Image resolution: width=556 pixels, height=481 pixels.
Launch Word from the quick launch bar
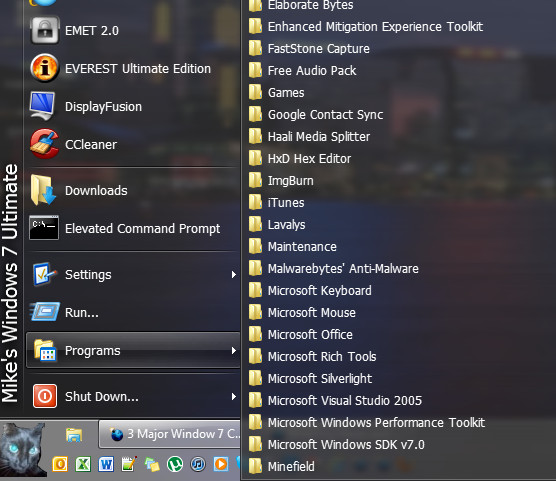[106, 464]
